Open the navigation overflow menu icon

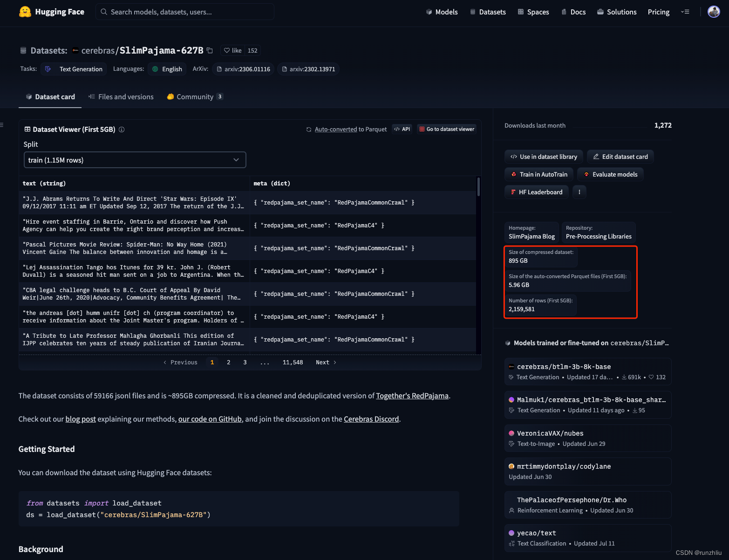pyautogui.click(x=685, y=12)
